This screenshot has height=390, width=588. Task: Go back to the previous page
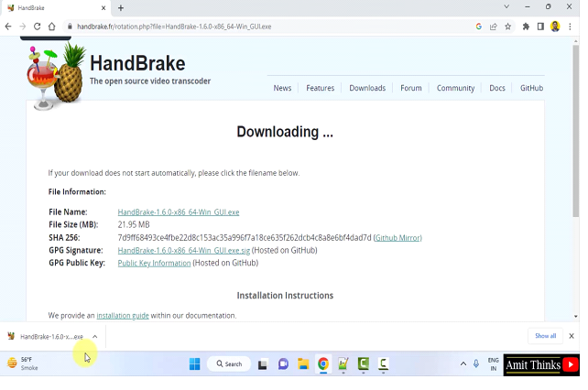coord(8,27)
